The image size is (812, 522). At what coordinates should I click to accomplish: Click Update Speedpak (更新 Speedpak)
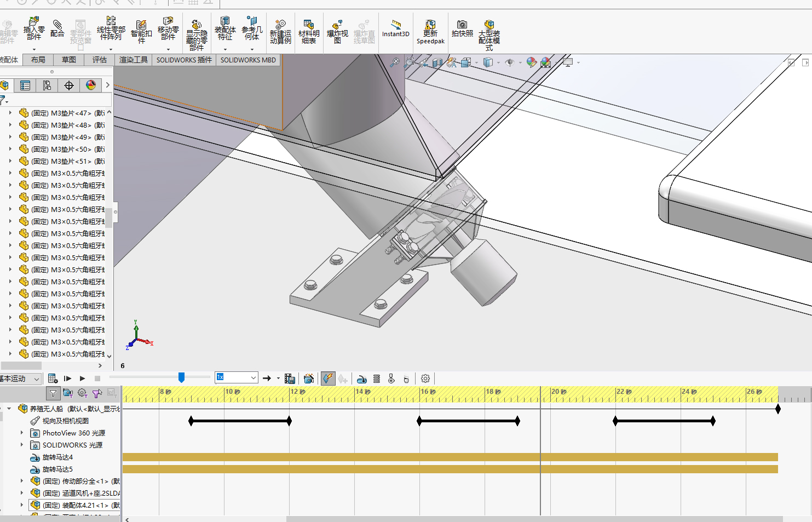[430, 32]
